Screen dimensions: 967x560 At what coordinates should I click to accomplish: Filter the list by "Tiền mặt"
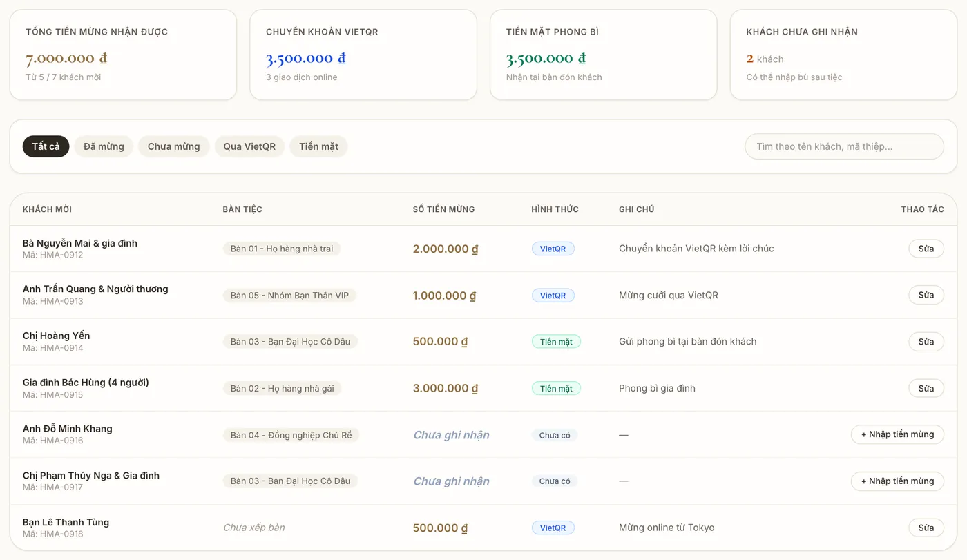point(319,146)
